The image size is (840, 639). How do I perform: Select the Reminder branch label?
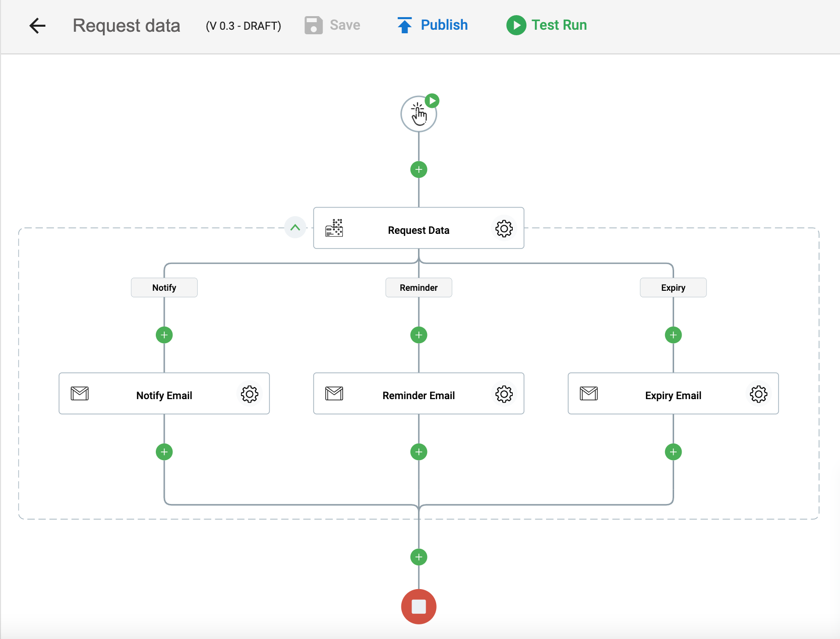[418, 287]
